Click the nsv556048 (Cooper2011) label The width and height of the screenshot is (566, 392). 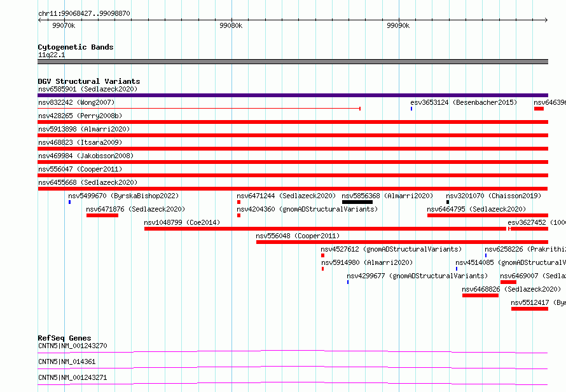click(x=298, y=236)
